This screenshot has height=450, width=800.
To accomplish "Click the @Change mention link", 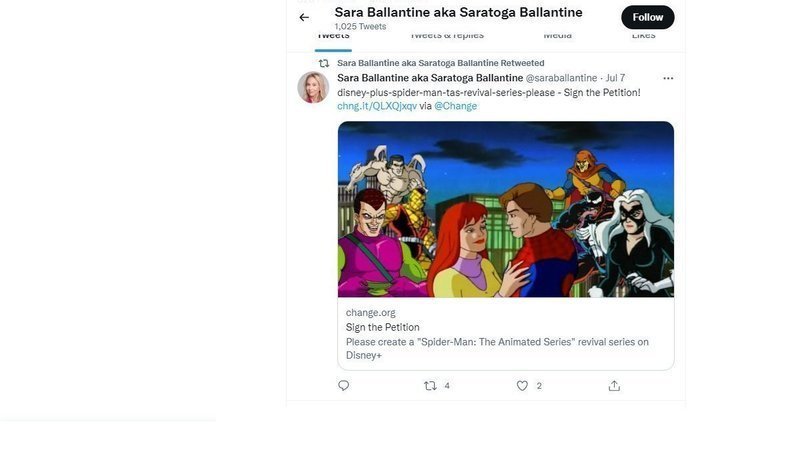I will point(456,106).
